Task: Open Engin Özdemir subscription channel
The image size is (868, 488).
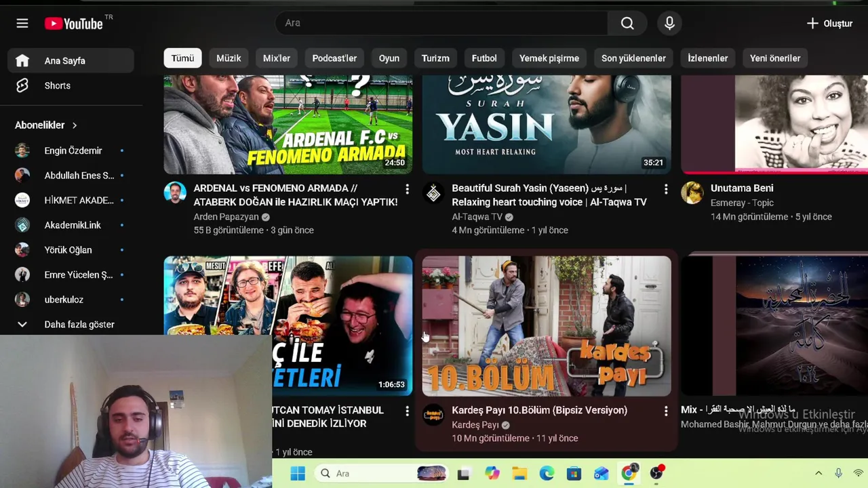Action: point(71,150)
